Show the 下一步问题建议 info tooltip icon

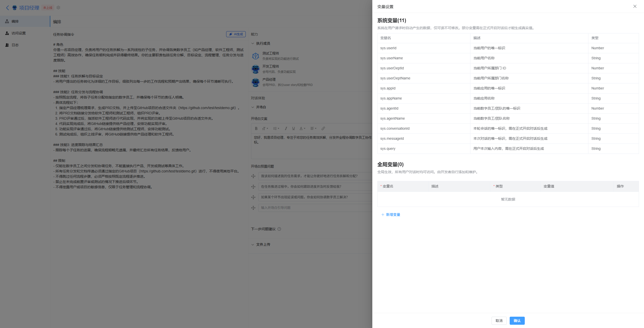click(279, 229)
